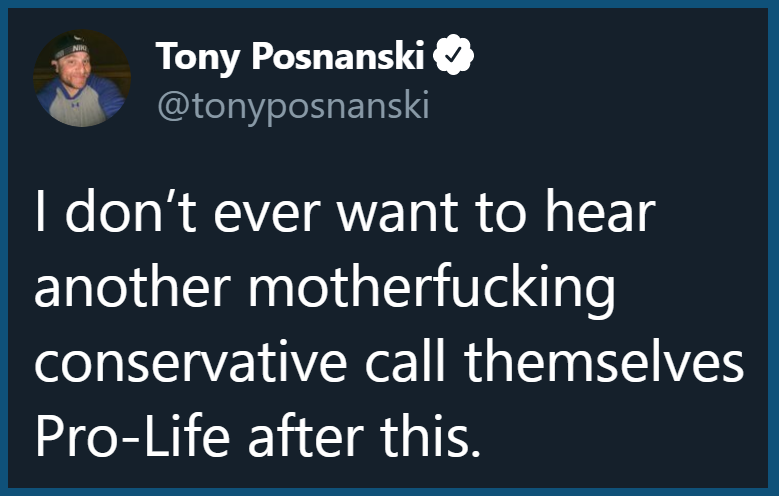Open Tony Posnanski's profile picture
779x496 pixels.
tap(82, 78)
